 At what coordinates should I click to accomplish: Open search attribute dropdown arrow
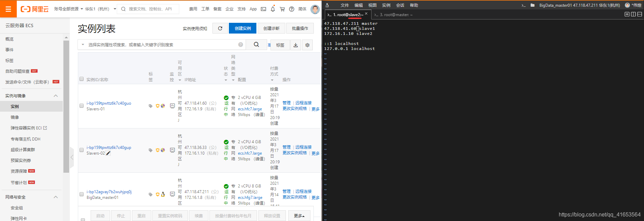[83, 45]
